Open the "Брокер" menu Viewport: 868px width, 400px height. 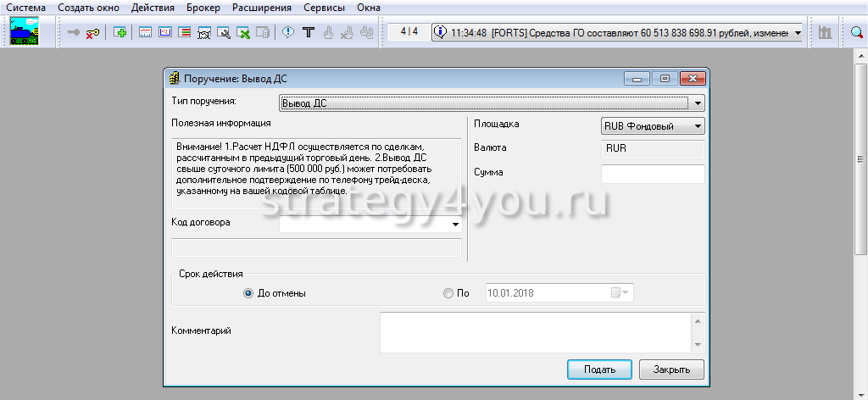(200, 8)
